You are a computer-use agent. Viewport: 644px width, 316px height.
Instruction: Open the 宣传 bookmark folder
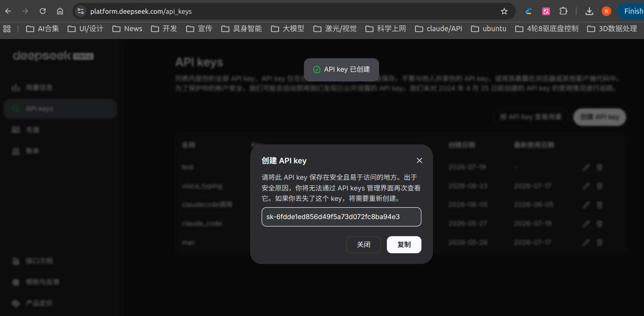(x=199, y=29)
